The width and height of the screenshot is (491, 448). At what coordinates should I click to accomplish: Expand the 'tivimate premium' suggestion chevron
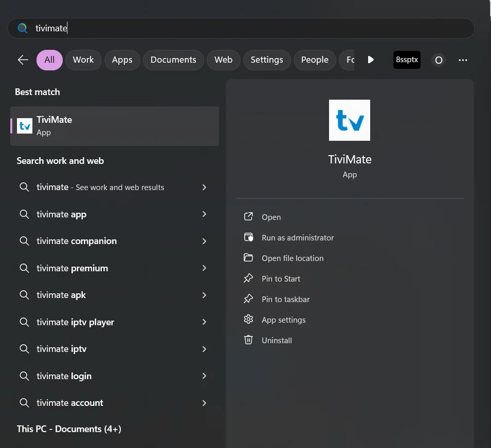click(x=204, y=268)
